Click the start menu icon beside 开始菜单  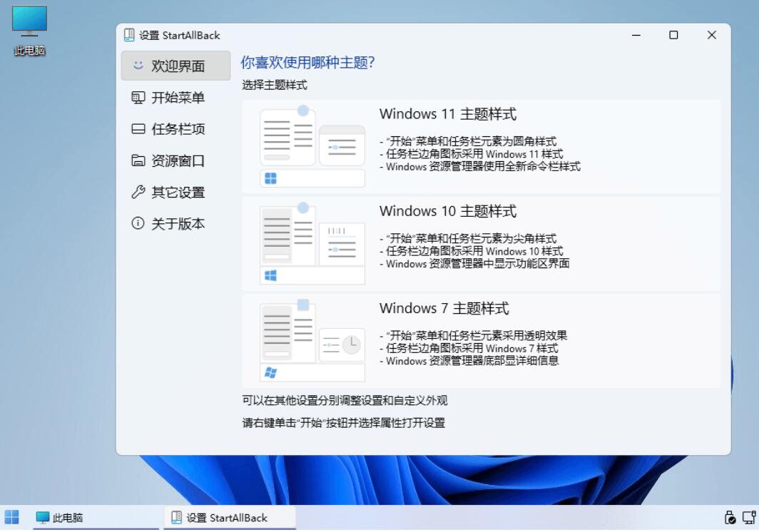coord(138,97)
